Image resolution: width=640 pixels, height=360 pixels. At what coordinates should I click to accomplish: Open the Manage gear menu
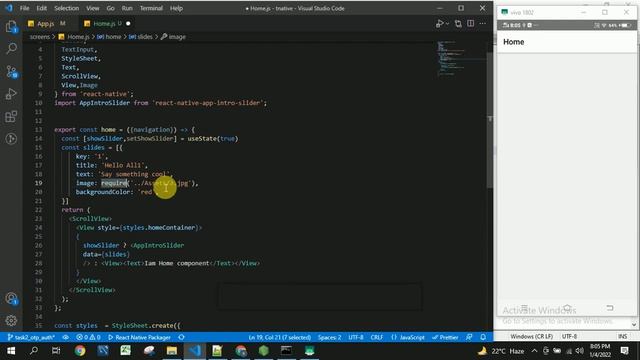coord(11,320)
